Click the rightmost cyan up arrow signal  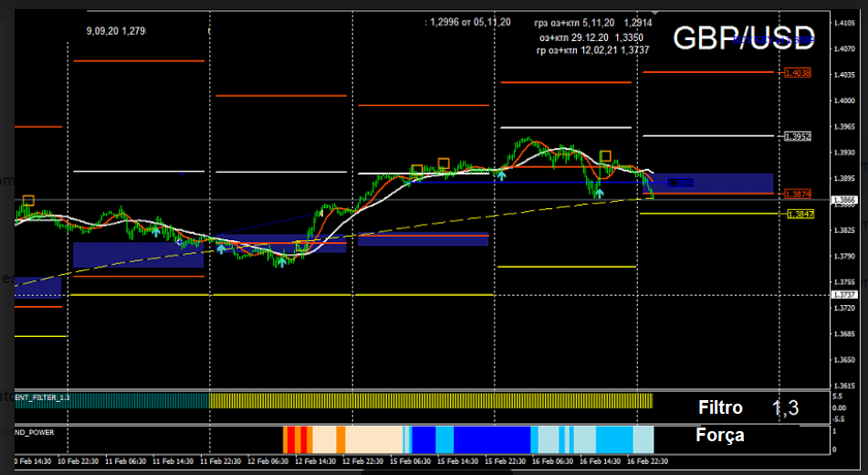pos(599,193)
